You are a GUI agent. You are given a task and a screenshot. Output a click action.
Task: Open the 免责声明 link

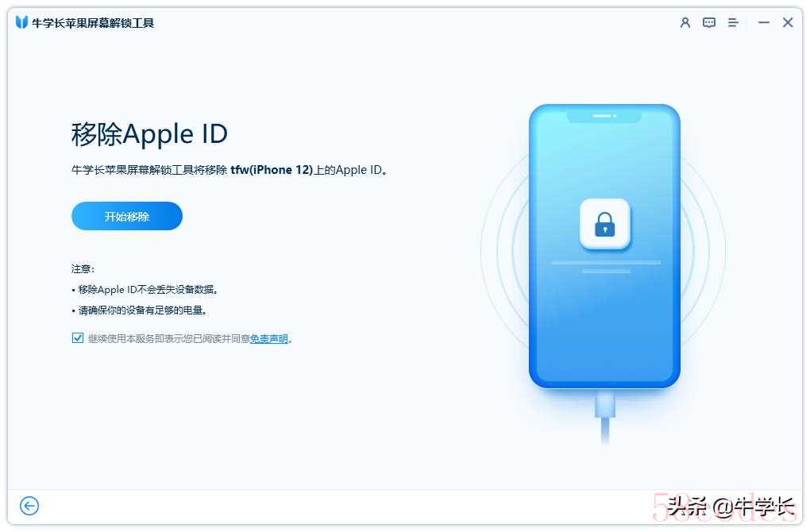click(268, 339)
